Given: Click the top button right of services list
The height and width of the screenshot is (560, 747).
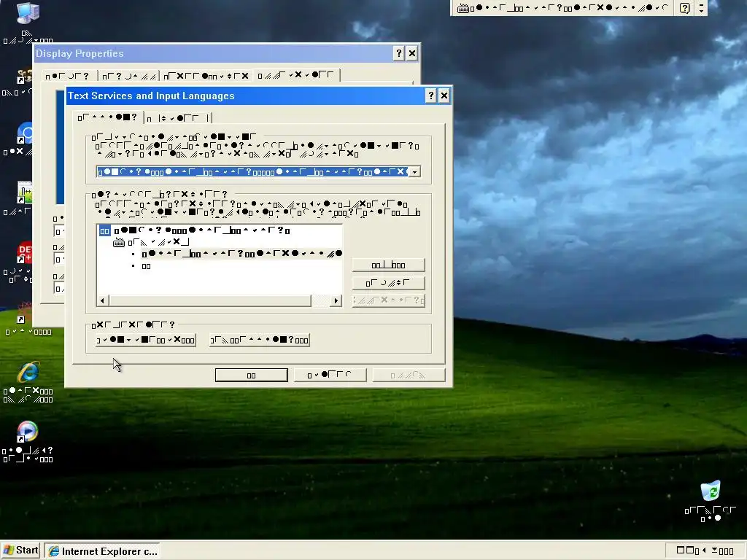Looking at the screenshot, I should 388,265.
